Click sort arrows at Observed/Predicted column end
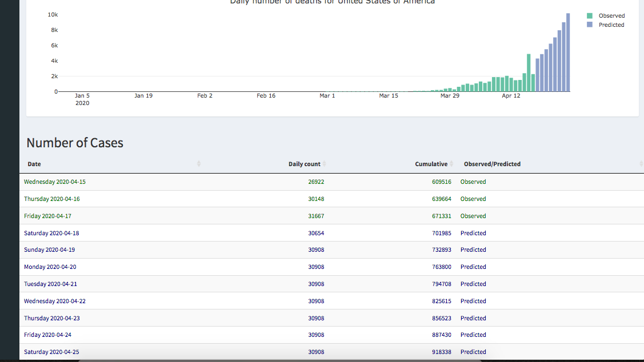The height and width of the screenshot is (362, 644). pyautogui.click(x=641, y=164)
